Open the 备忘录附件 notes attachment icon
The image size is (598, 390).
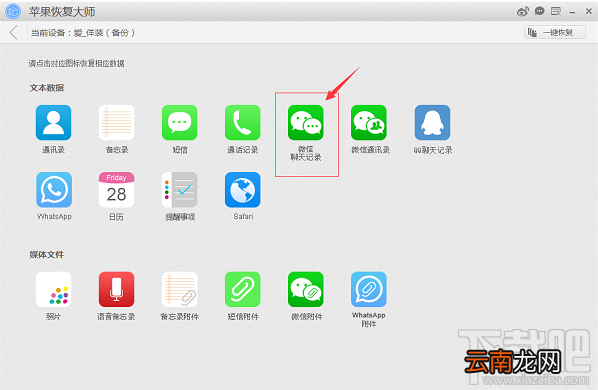click(180, 289)
